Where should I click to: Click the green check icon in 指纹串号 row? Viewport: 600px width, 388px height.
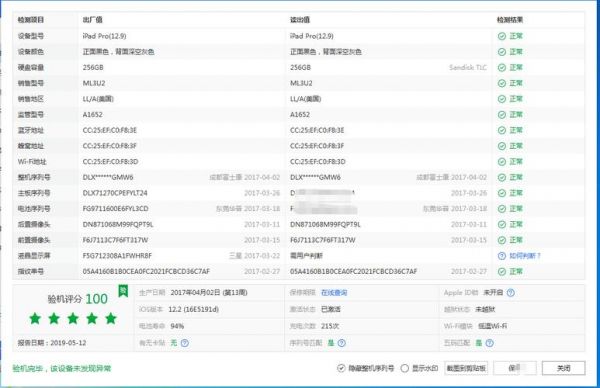[x=502, y=271]
